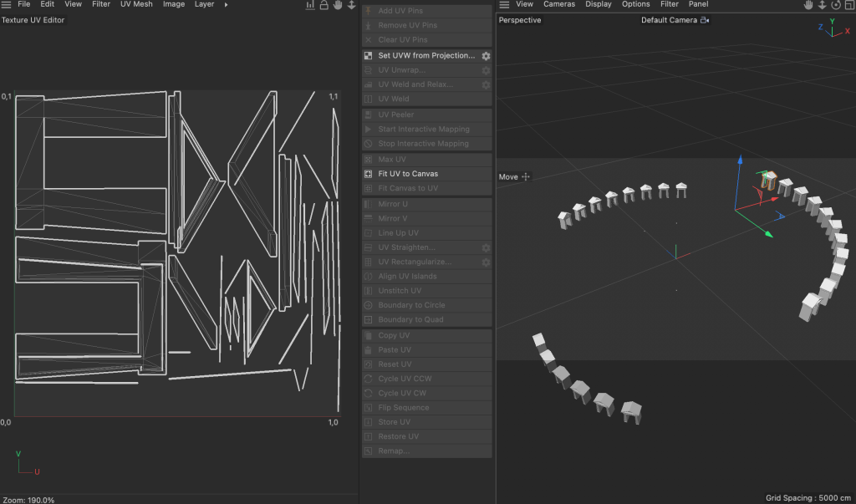This screenshot has height=504, width=856.
Task: Click Align UV Islands
Action: click(x=427, y=277)
